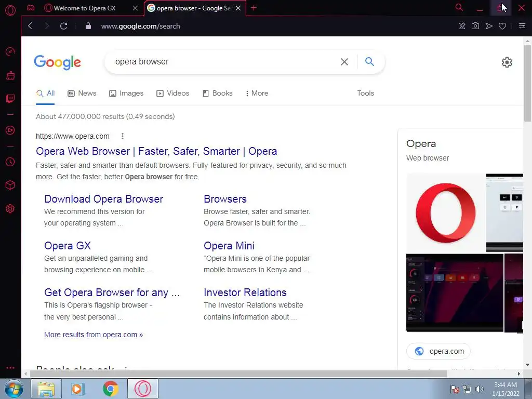Open GX Cleaner broom icon in sidebar
Image resolution: width=532 pixels, height=399 pixels.
[10, 75]
